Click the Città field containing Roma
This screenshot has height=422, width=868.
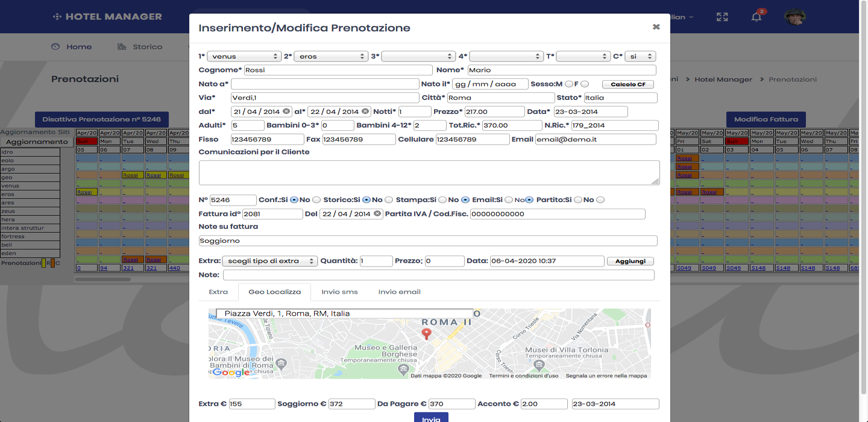[x=500, y=98]
